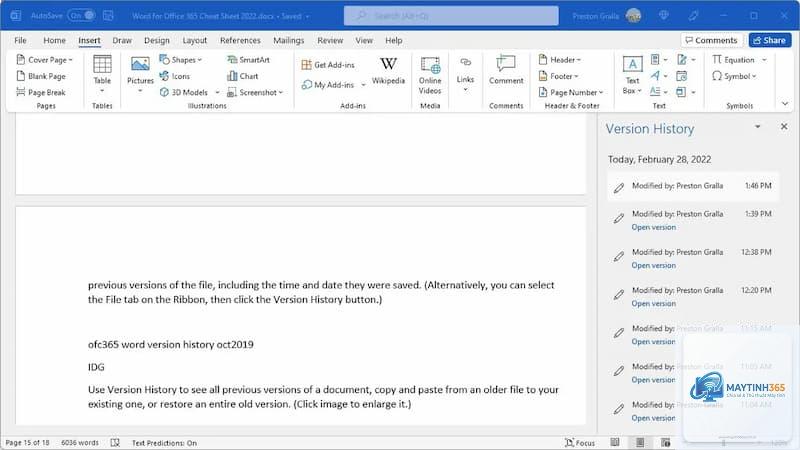The image size is (800, 450).
Task: Toggle AutoSave off
Action: [x=82, y=15]
